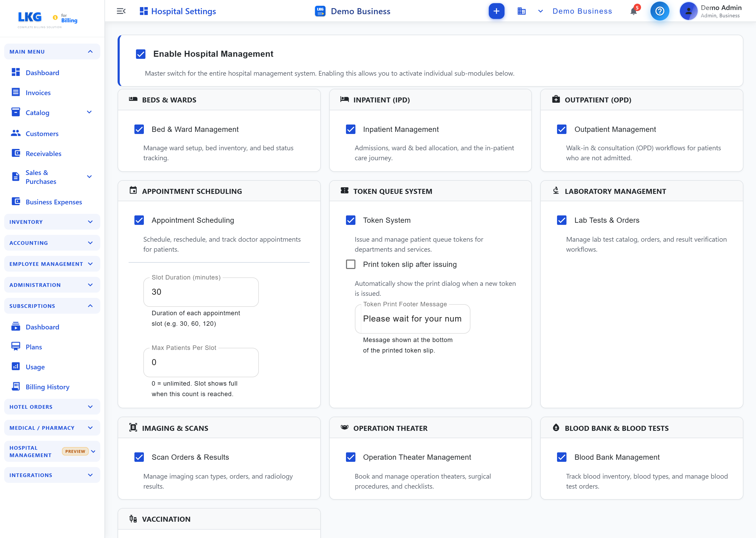Click the Billing History receipt icon
The height and width of the screenshot is (538, 756).
15,386
